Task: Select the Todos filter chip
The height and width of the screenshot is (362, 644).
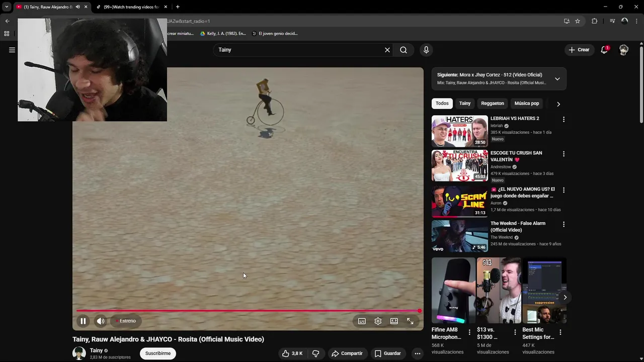Action: coord(442,103)
